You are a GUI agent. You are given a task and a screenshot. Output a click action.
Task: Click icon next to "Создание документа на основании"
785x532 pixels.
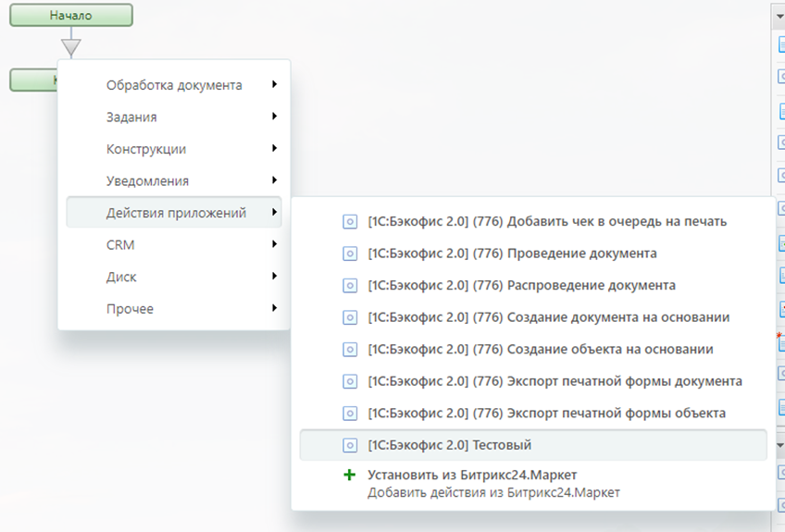click(x=350, y=318)
